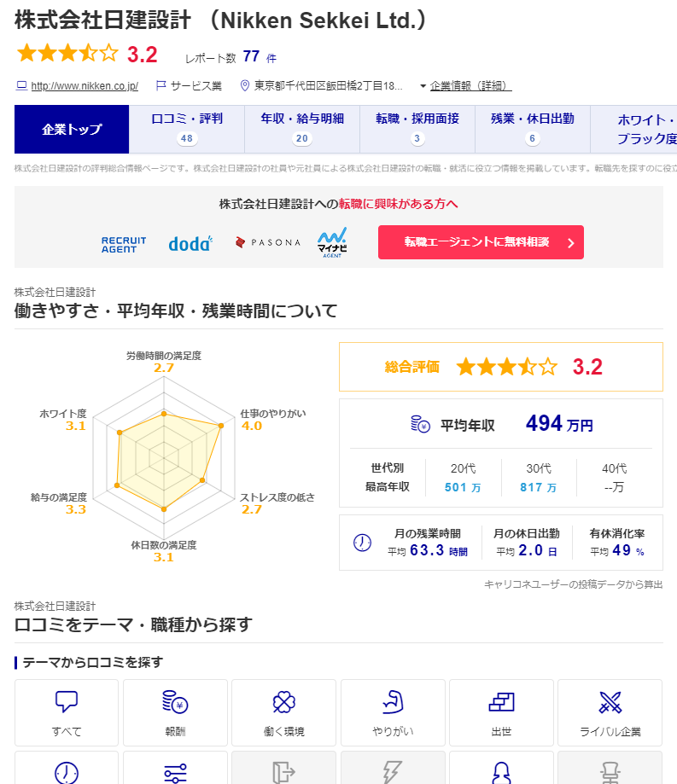The image size is (677, 784).
Task: Click the clock icon beside 月の残業時間
Action: pos(362,543)
